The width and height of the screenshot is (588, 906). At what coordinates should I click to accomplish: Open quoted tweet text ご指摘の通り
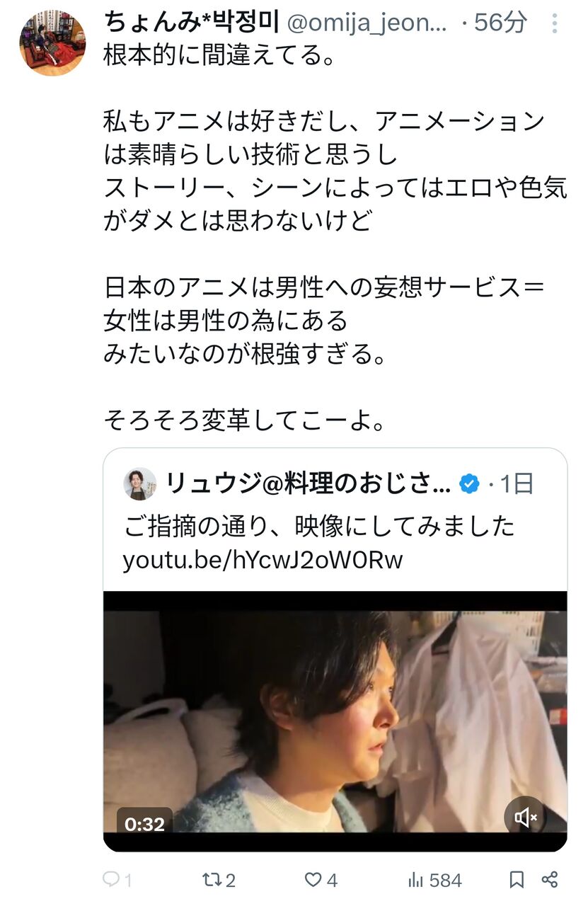point(319,526)
